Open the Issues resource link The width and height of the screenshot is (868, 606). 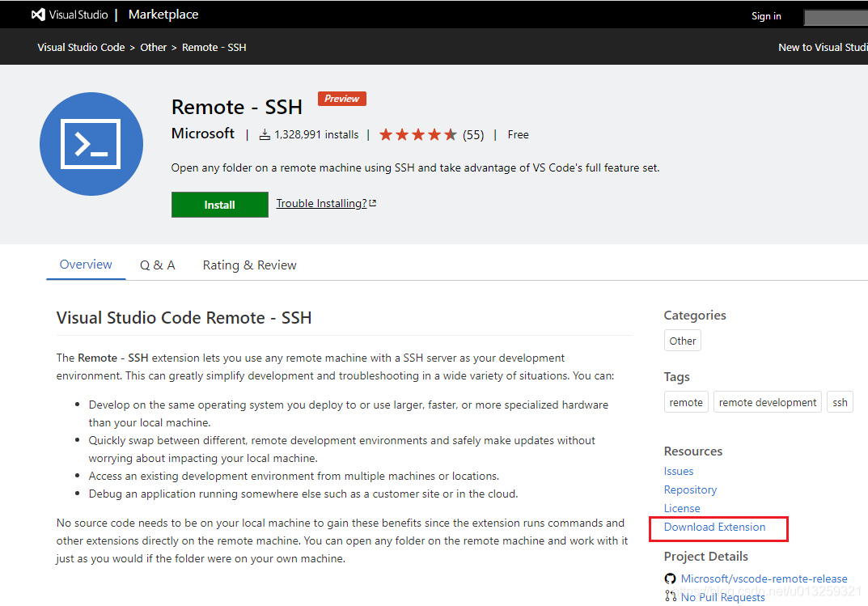click(679, 471)
